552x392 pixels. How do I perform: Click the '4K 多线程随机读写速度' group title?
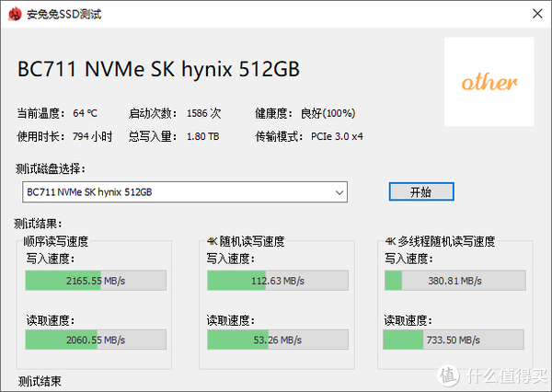(440, 241)
